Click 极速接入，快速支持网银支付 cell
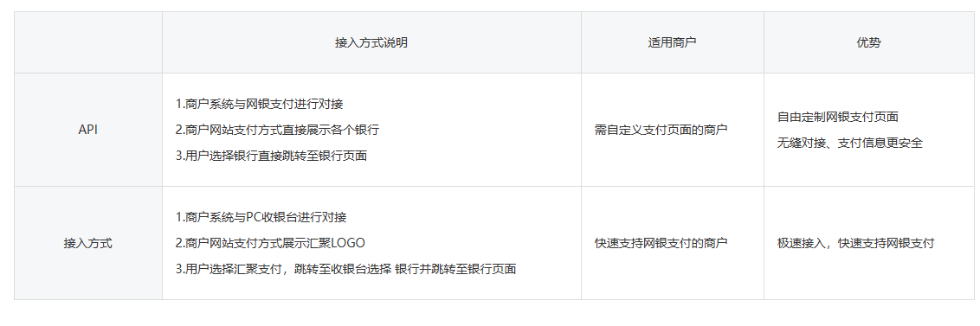980x326 pixels. click(x=855, y=243)
